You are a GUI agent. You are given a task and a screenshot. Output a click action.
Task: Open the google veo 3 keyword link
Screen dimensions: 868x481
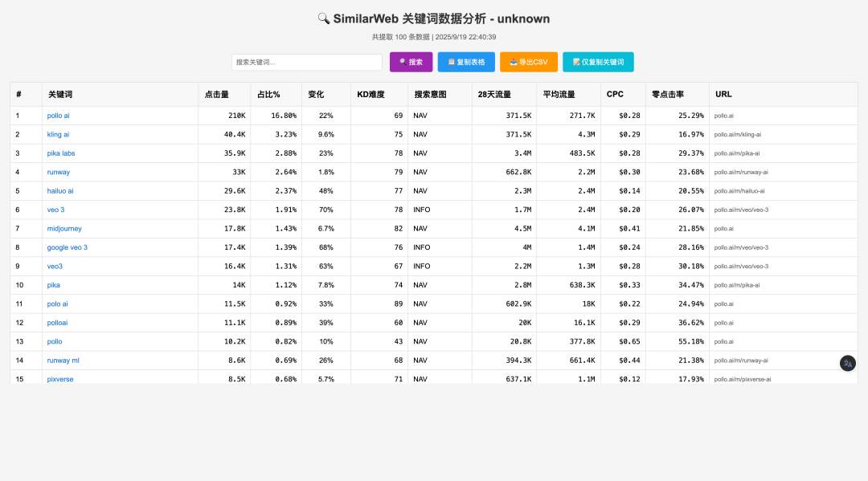[67, 247]
